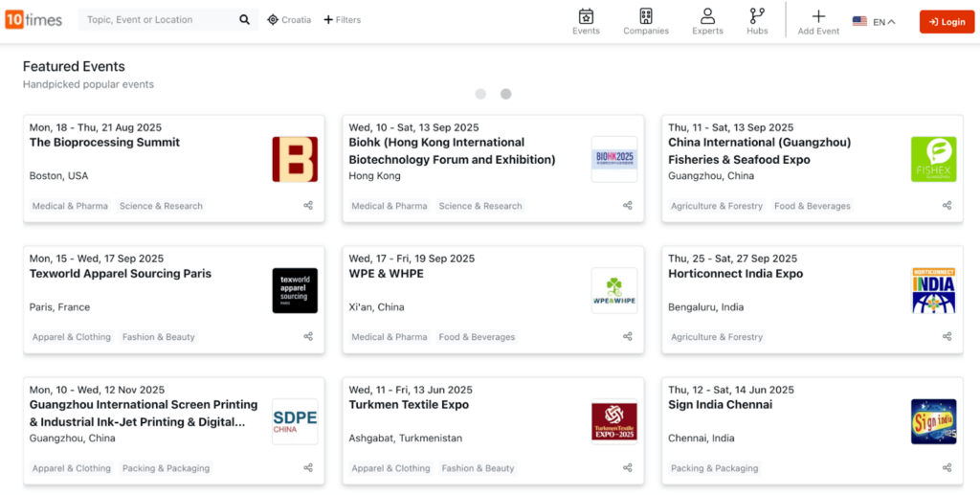The height and width of the screenshot is (495, 980).
Task: Open Guangzhou International Screen Printing event title
Action: coord(144,414)
